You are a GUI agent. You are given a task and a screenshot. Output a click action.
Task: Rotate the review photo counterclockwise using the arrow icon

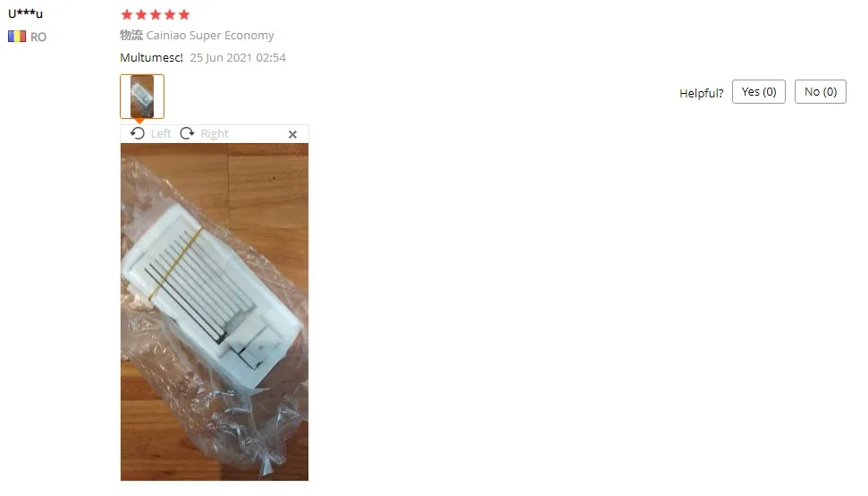tap(138, 133)
